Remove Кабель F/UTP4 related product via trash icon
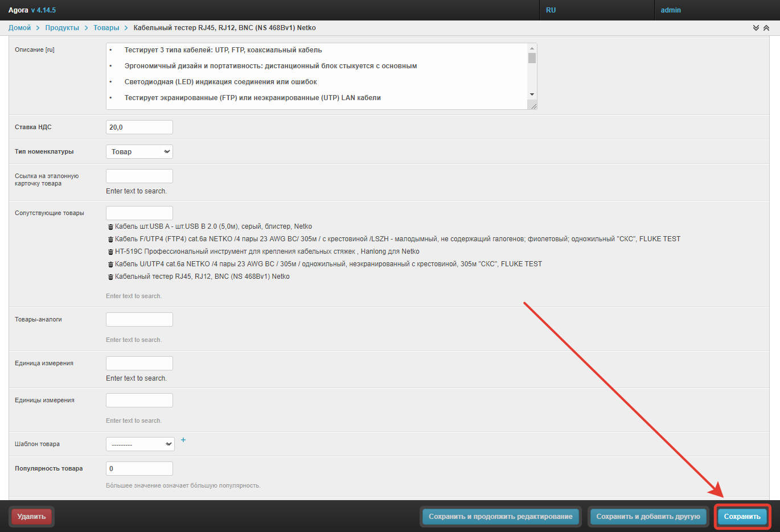 tap(110, 240)
